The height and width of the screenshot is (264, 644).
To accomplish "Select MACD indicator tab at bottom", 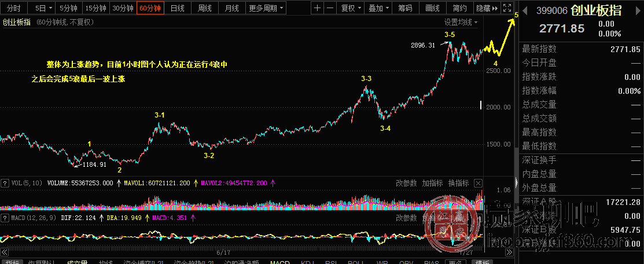I will (279, 262).
